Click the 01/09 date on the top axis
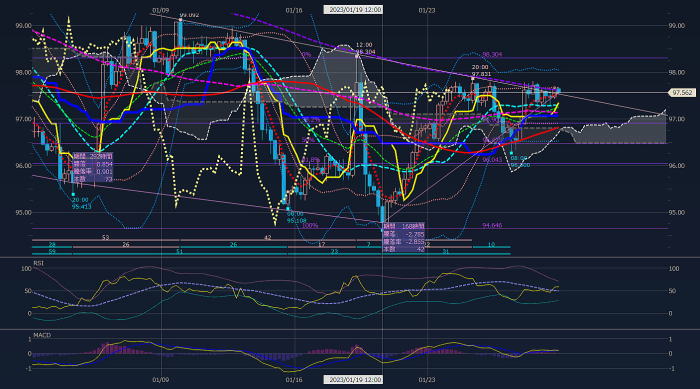The image size is (700, 389). pos(161,10)
